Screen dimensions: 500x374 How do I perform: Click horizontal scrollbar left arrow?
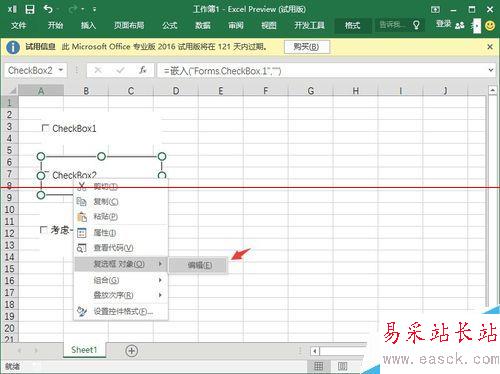[x=315, y=351]
